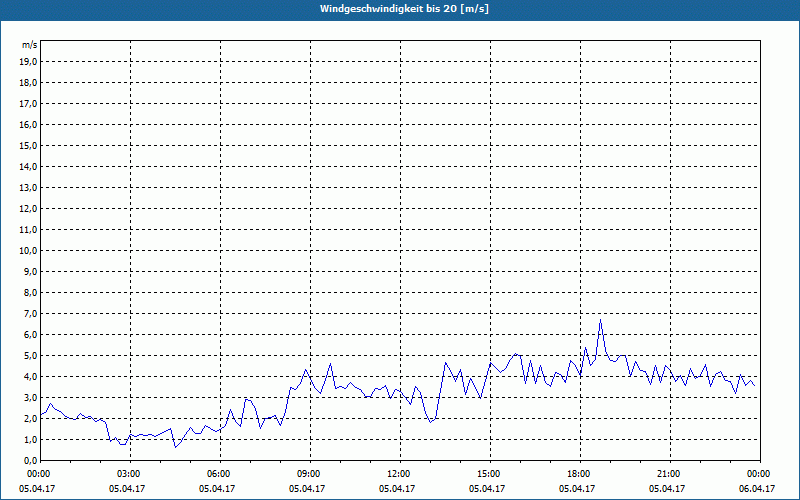This screenshot has height=500, width=800.
Task: Select the 18,0 y-axis label
Action: click(x=29, y=83)
